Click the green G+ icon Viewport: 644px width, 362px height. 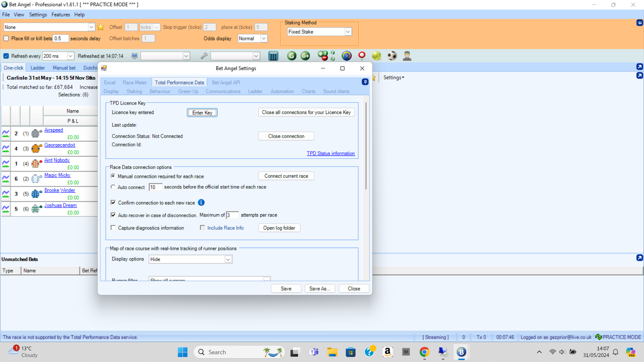305,56
